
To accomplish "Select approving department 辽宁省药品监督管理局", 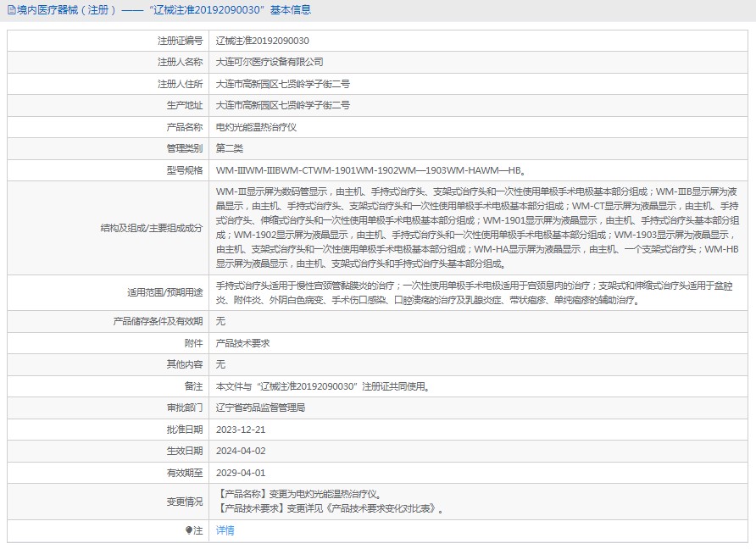I will tap(260, 408).
